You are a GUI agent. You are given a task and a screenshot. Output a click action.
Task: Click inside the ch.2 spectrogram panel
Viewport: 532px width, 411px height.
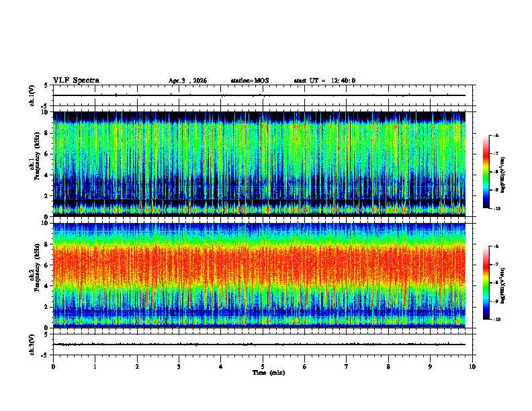point(259,275)
